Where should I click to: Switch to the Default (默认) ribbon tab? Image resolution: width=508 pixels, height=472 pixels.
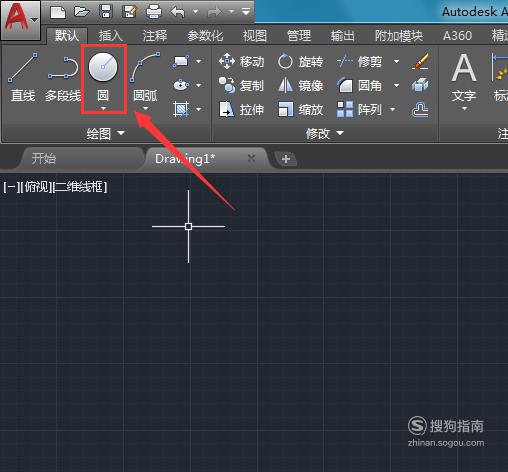[67, 35]
